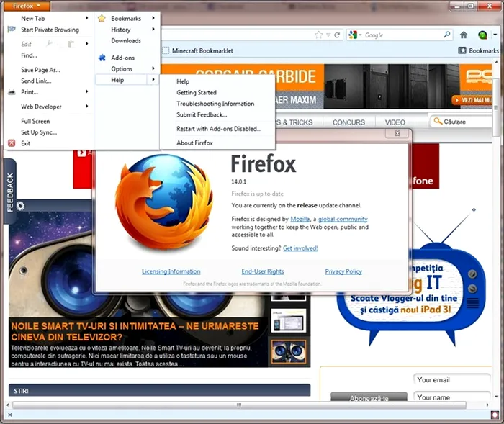Open Licensing Information link
Screen dimensions: 504x424
click(171, 271)
